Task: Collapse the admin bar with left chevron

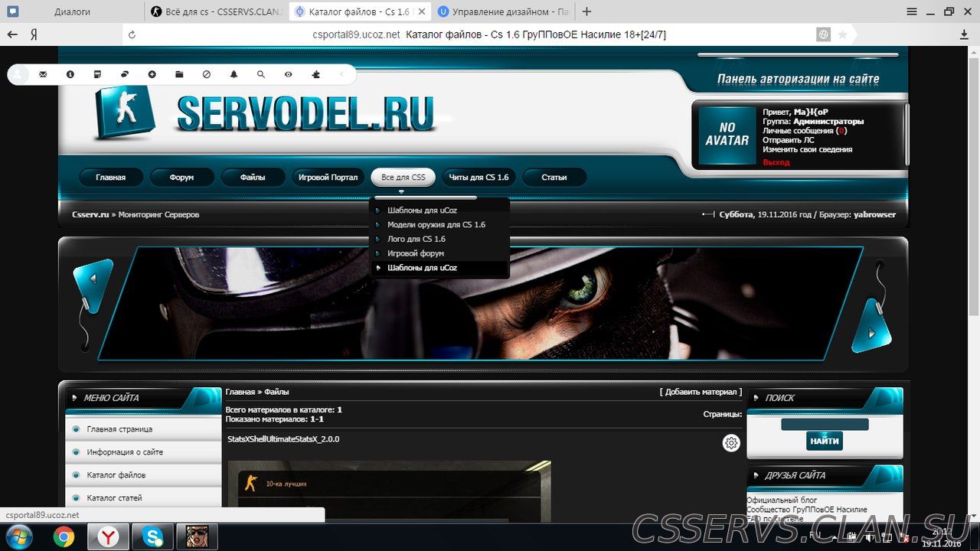Action: 341,74
